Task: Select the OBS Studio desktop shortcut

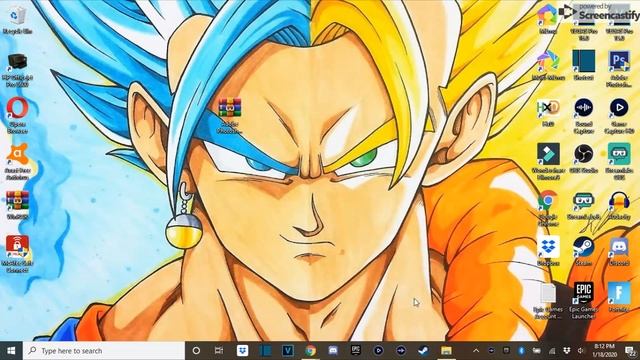Action: tap(584, 158)
